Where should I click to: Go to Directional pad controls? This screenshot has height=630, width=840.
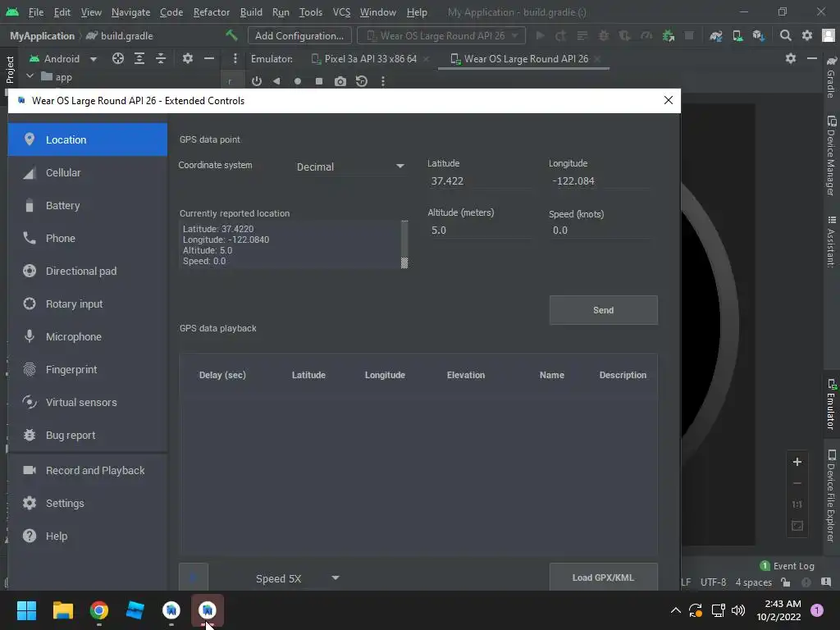click(x=87, y=271)
